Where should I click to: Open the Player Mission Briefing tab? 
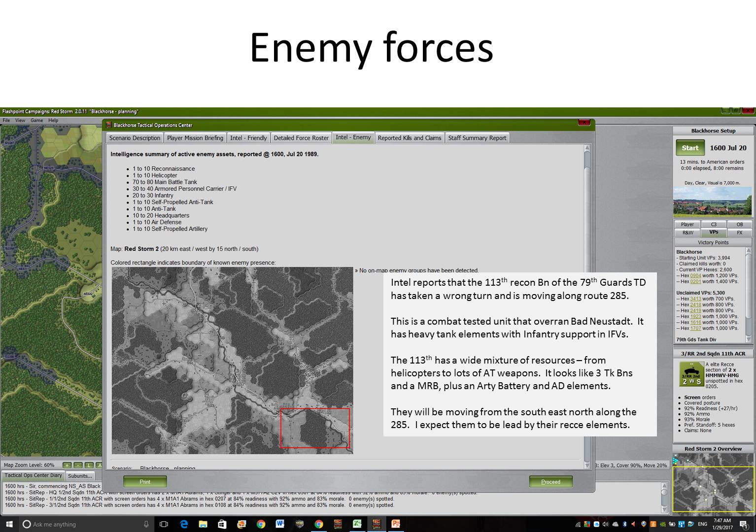point(195,138)
